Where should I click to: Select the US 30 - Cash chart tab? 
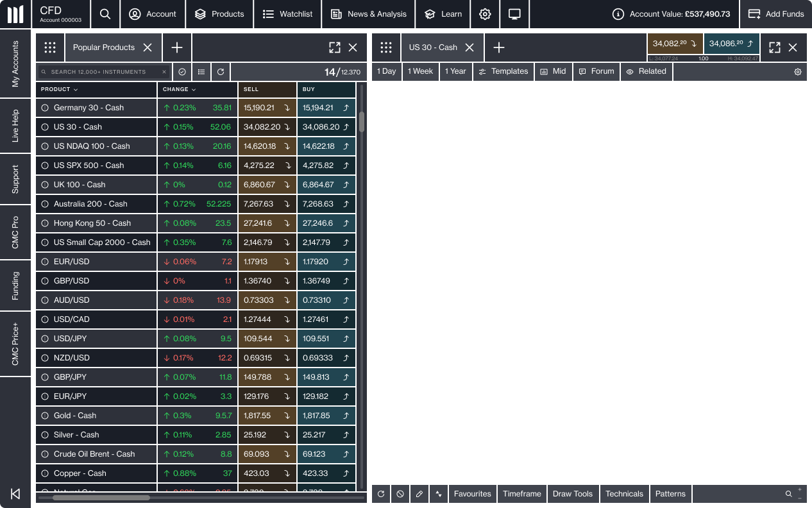[x=442, y=47]
